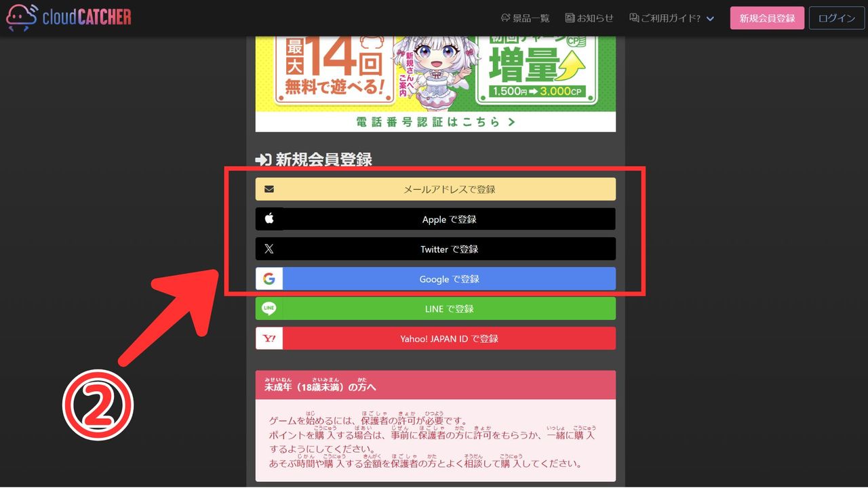Open お知らせ notices link

pyautogui.click(x=589, y=18)
